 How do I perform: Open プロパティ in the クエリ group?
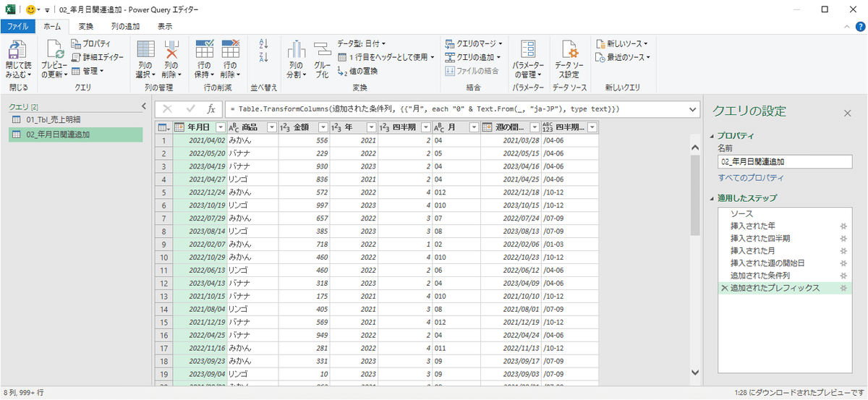tap(91, 44)
